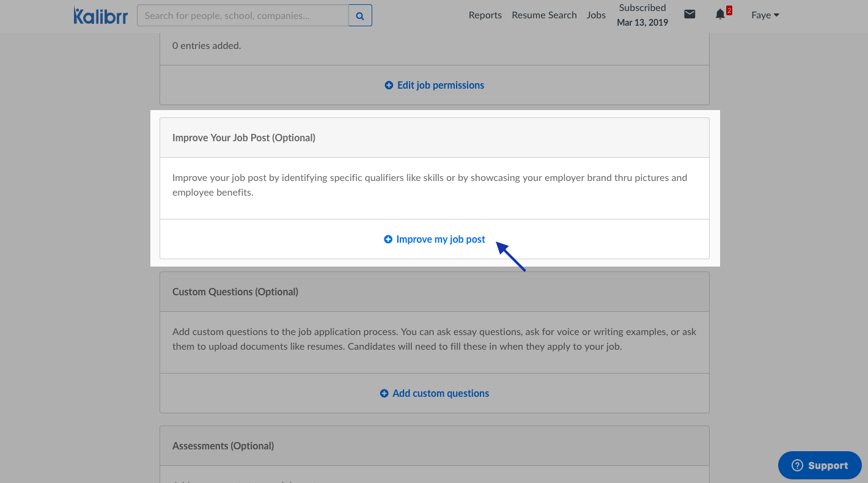Image resolution: width=868 pixels, height=483 pixels.
Task: Click the Add custom questions link
Action: [x=440, y=394]
